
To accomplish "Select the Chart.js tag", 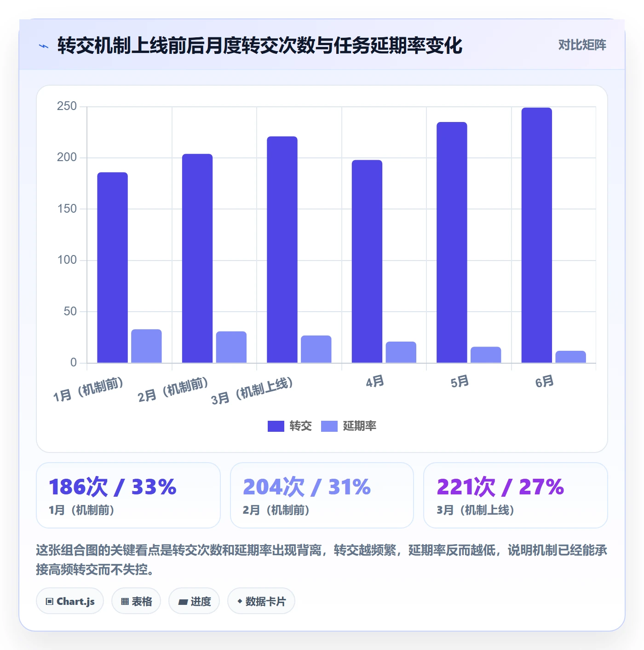I will pos(70,601).
